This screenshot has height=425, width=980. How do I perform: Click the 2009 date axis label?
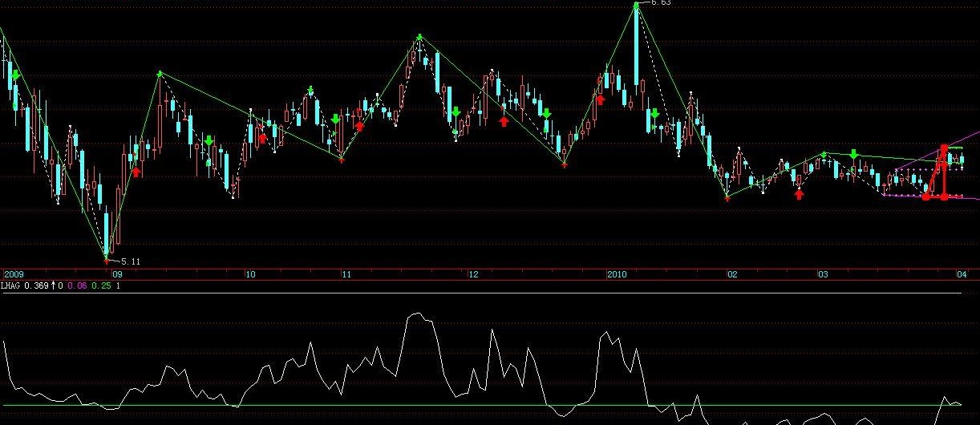(x=14, y=274)
